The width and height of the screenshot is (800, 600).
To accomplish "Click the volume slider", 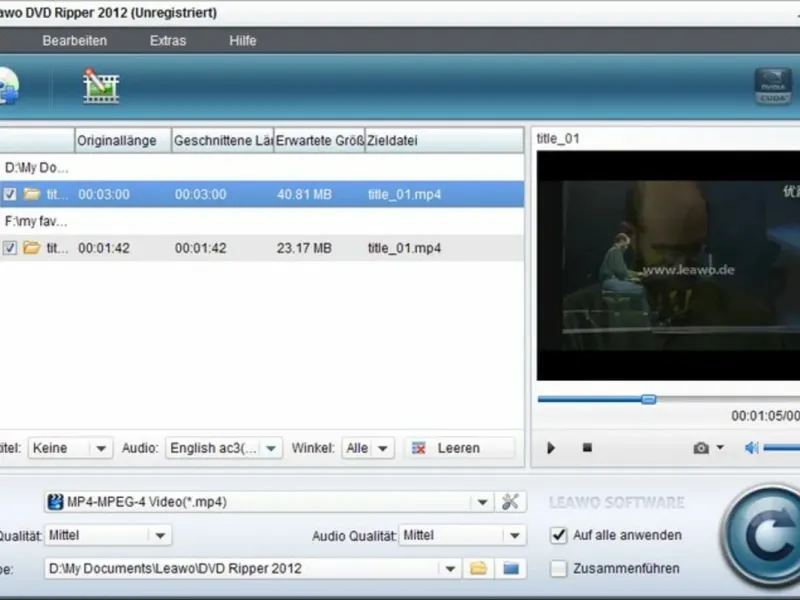I will pyautogui.click(x=781, y=448).
